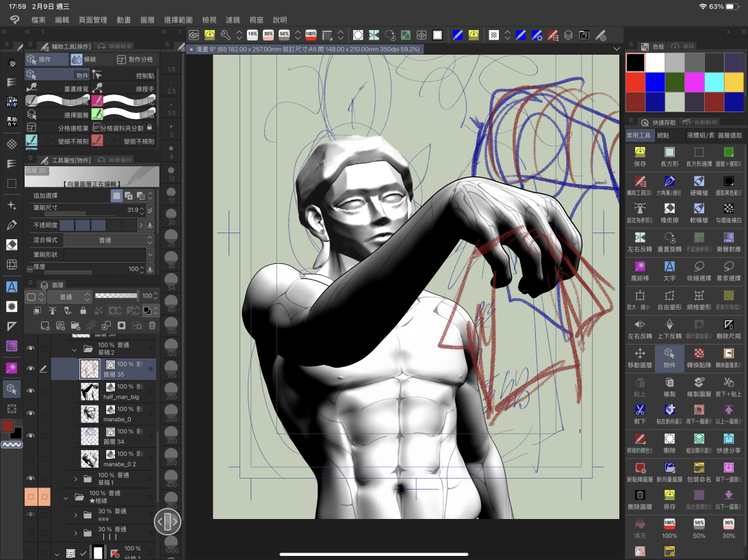748x560 pixels.
Task: Select the 橡皮擦 eraser in quick access
Action: coord(669,209)
